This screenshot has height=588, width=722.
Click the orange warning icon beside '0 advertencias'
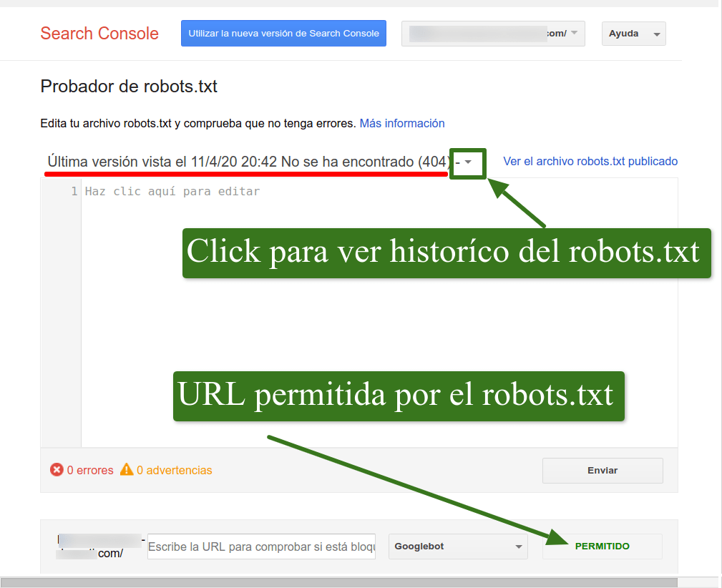pos(127,470)
